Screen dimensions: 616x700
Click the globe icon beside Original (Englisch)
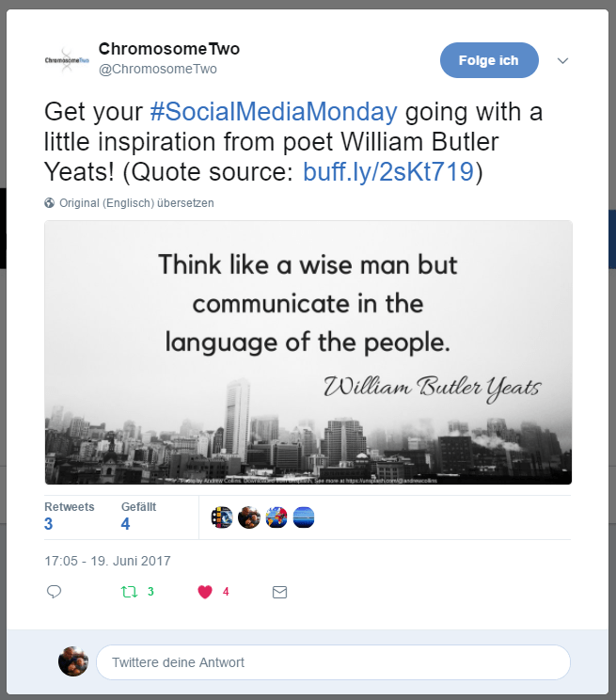pos(50,202)
